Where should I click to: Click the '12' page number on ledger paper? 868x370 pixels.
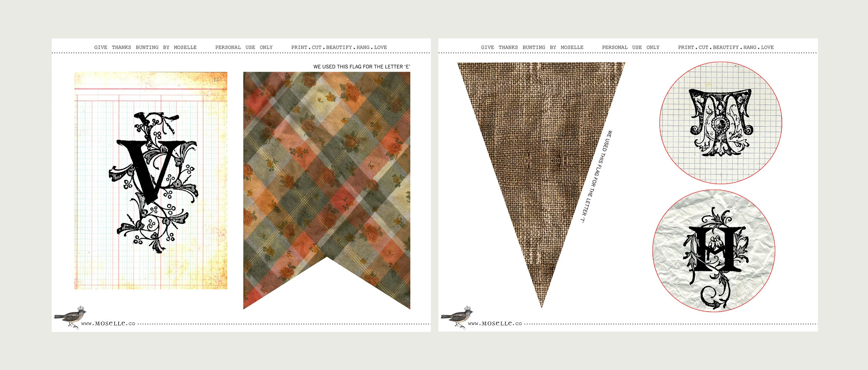coord(216,79)
